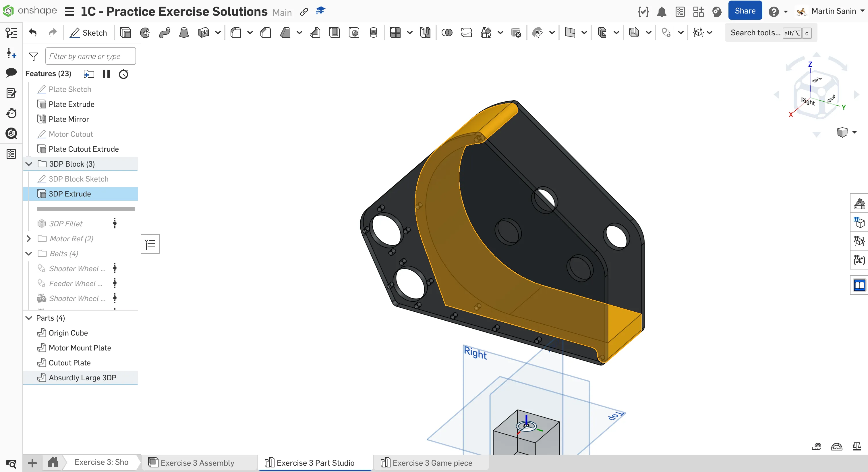Open the notifications bell

(x=662, y=12)
